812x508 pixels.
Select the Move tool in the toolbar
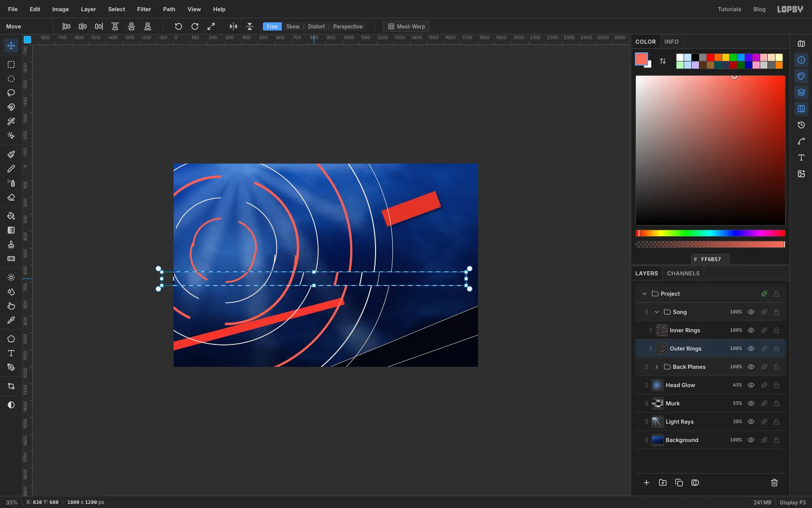[11, 46]
